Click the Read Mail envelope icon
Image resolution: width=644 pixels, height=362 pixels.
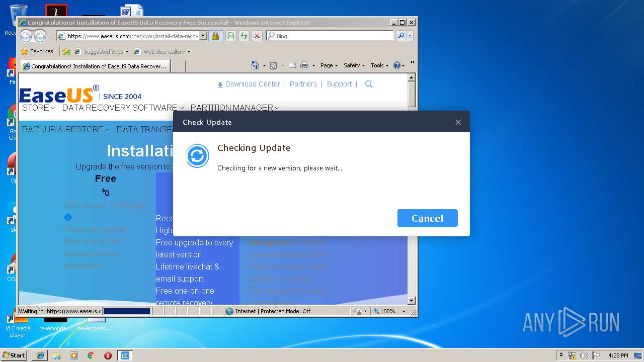[292, 65]
